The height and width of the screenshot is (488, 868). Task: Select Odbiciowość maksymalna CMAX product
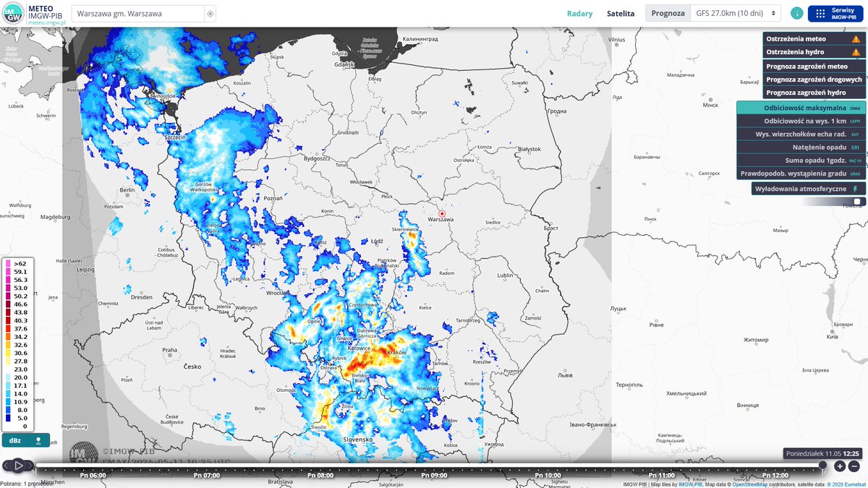point(800,108)
